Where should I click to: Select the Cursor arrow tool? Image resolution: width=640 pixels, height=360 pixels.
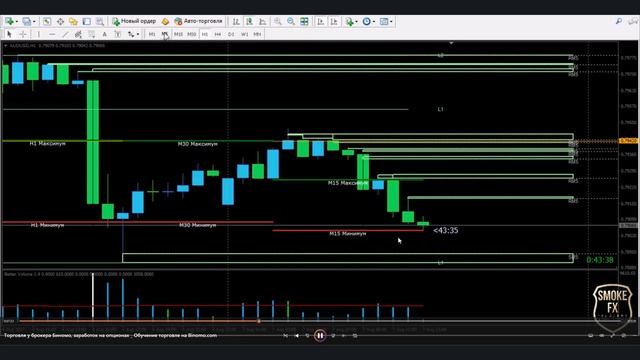[9, 34]
